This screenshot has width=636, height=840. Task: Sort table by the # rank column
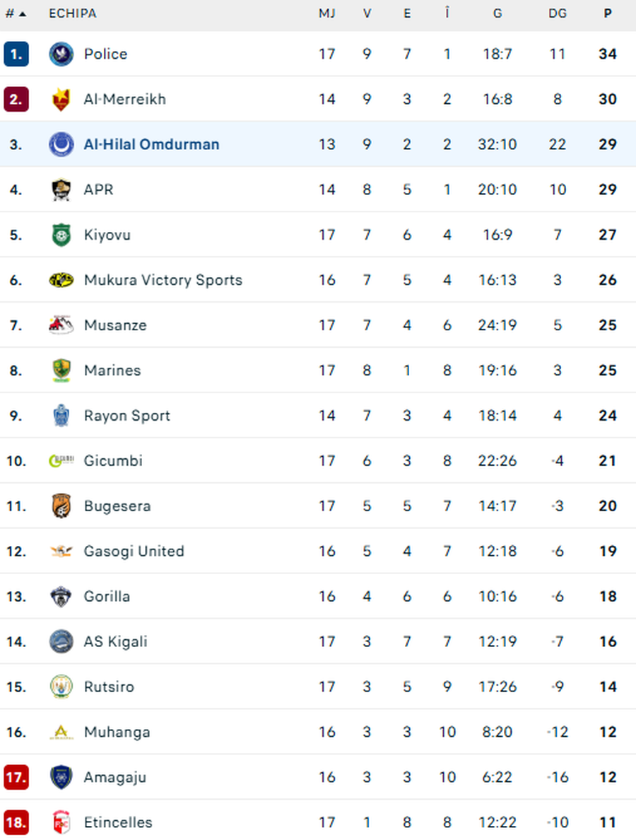click(16, 13)
